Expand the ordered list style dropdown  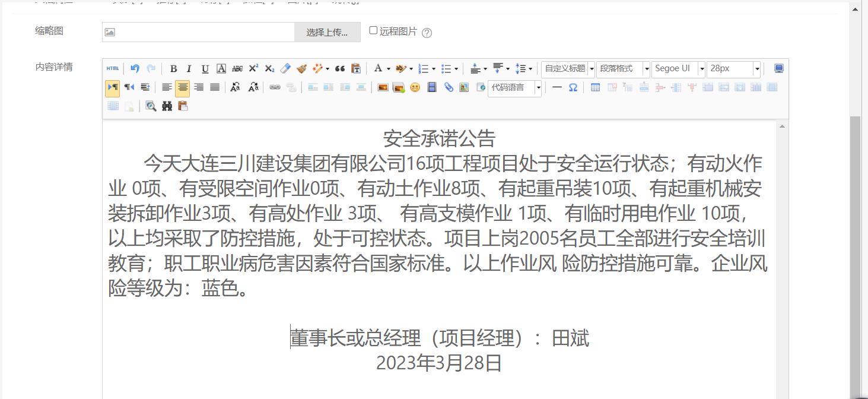[434, 69]
